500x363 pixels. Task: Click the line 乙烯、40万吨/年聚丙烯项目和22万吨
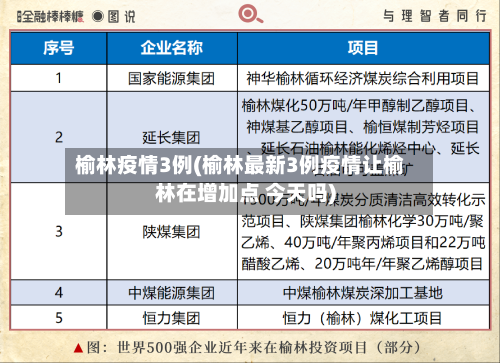pyautogui.click(x=363, y=242)
